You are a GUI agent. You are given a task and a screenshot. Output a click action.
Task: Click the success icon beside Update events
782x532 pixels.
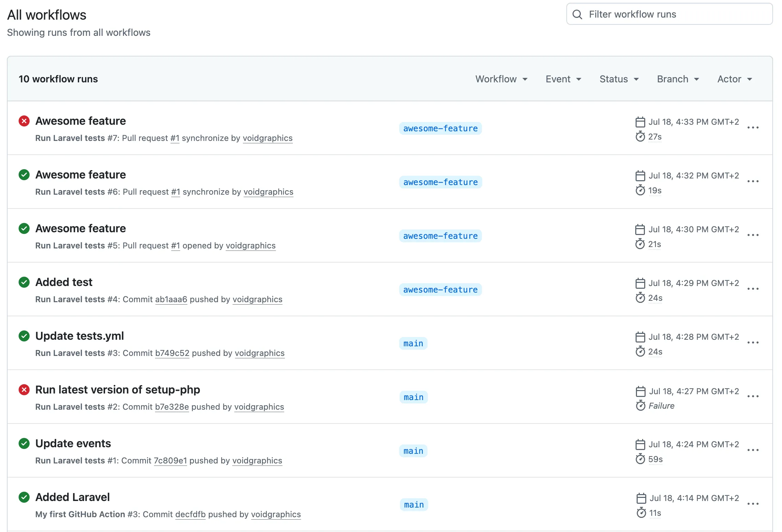pos(24,444)
